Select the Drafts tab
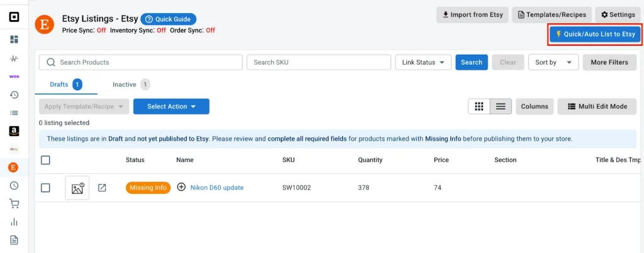This screenshot has height=253, width=644. point(58,84)
